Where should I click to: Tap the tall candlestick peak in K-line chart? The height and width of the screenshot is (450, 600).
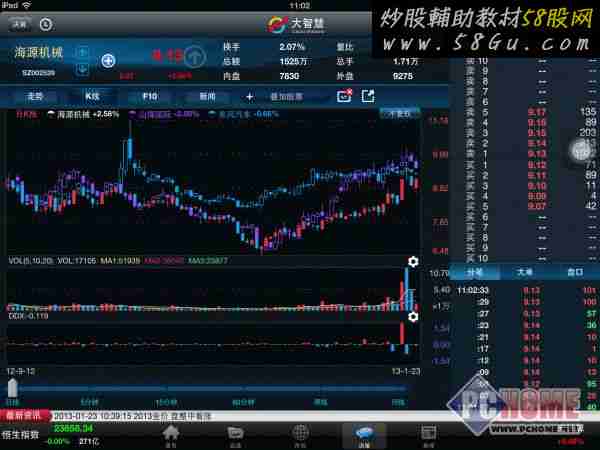tap(130, 142)
